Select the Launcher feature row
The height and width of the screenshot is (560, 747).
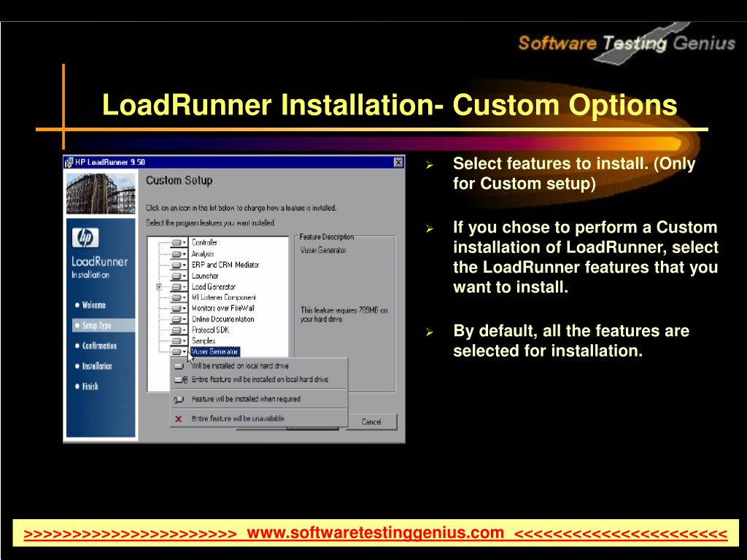205,276
